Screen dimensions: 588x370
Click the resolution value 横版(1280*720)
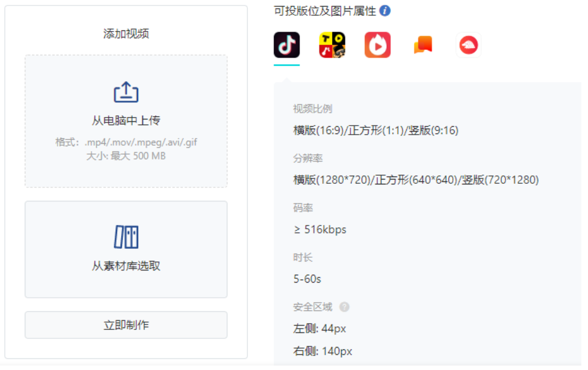click(x=332, y=180)
